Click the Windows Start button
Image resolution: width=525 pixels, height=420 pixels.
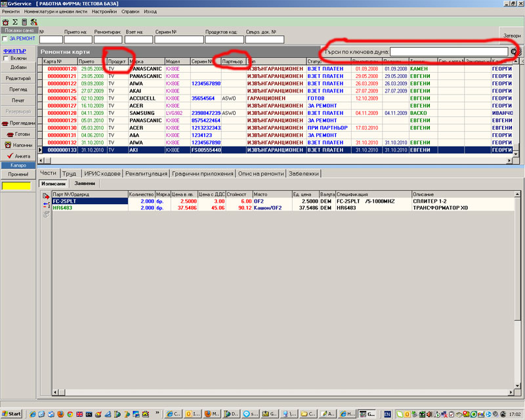(x=11, y=413)
